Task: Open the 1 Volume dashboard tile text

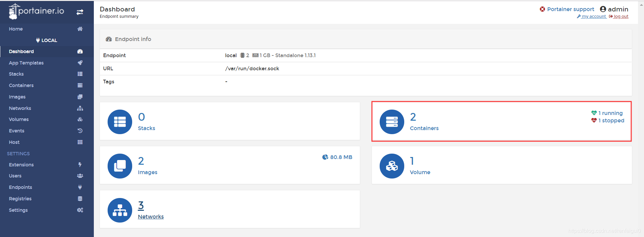Action: tap(420, 166)
